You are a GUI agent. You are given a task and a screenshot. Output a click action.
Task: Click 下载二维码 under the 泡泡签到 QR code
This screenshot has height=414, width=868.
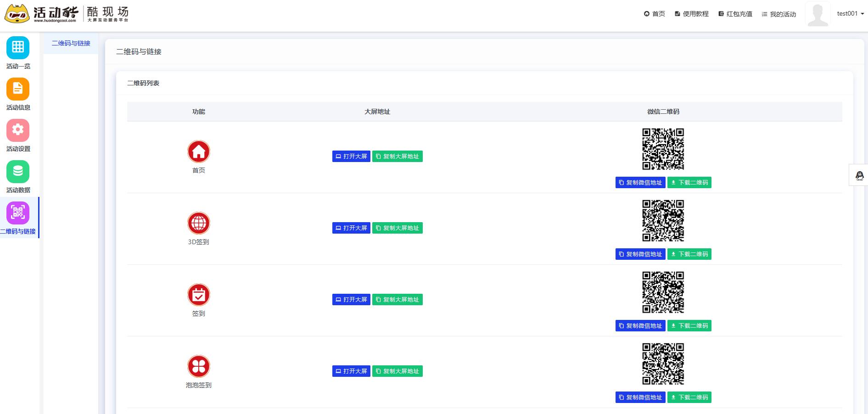click(x=689, y=397)
